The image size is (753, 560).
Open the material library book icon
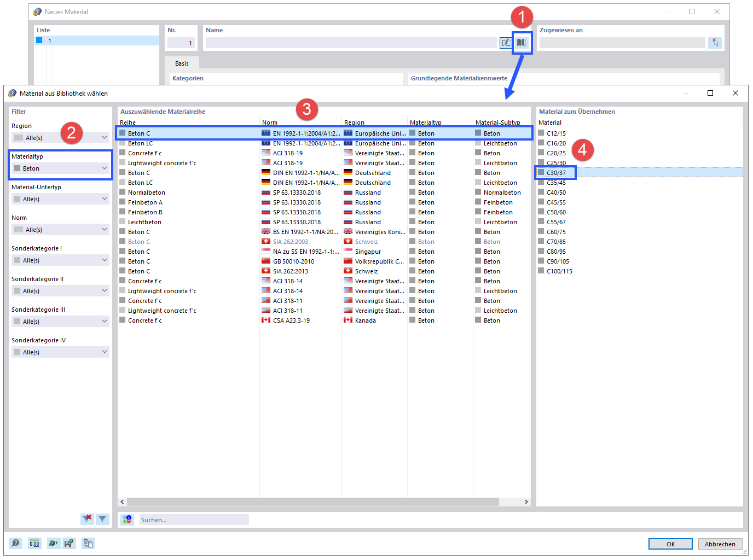(522, 42)
